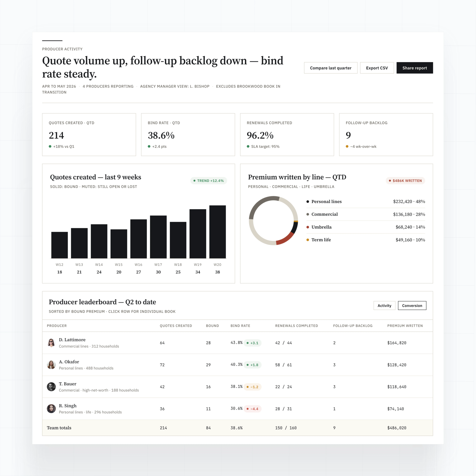The width and height of the screenshot is (476, 476).
Task: Click the Term life legend entry
Action: click(366, 240)
